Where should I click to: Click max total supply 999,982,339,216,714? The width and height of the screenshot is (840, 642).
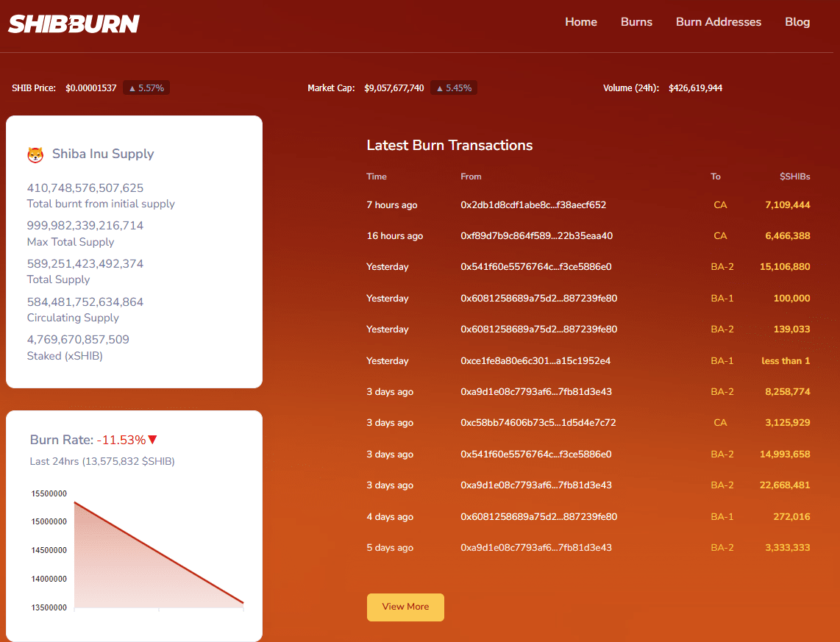click(x=85, y=226)
